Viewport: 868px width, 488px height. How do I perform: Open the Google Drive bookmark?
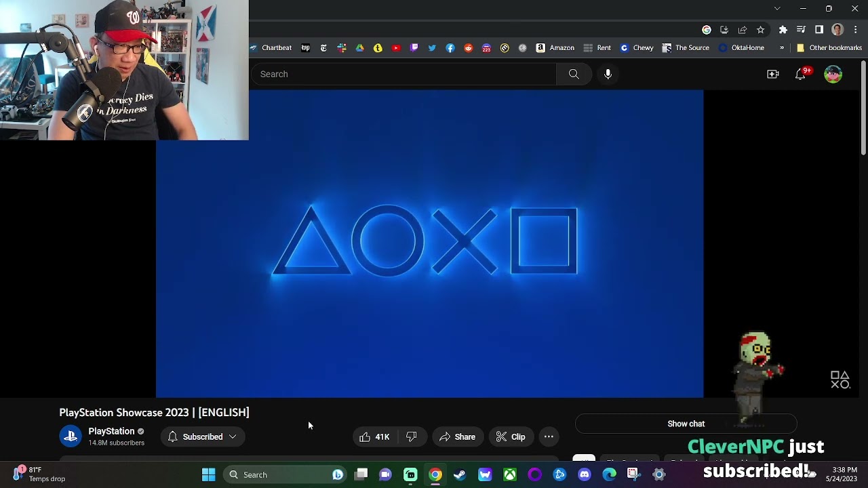coord(359,48)
